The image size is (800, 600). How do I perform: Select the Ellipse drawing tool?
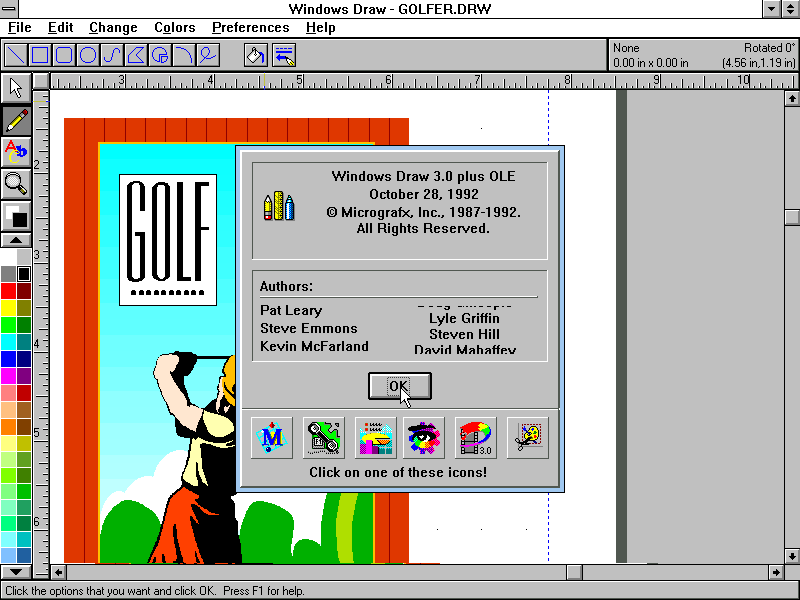point(88,55)
